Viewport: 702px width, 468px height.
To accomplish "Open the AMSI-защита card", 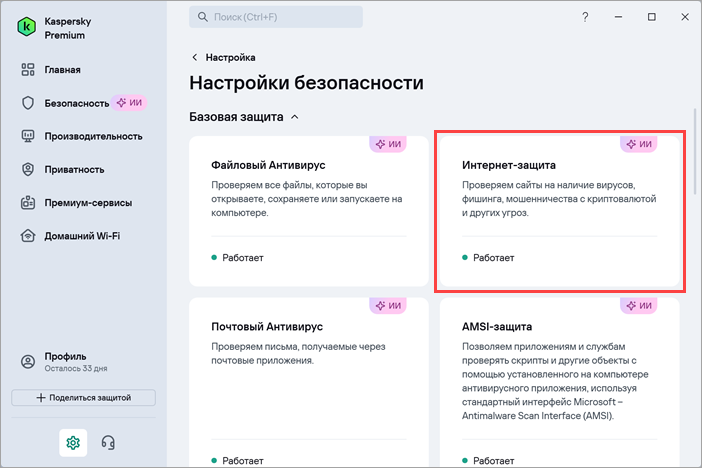I will click(x=560, y=382).
